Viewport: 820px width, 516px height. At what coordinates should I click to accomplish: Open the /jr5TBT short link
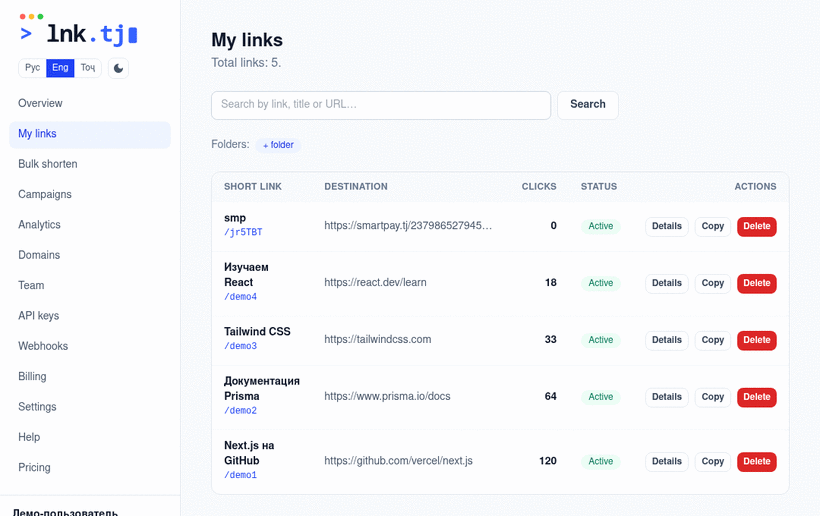(243, 232)
